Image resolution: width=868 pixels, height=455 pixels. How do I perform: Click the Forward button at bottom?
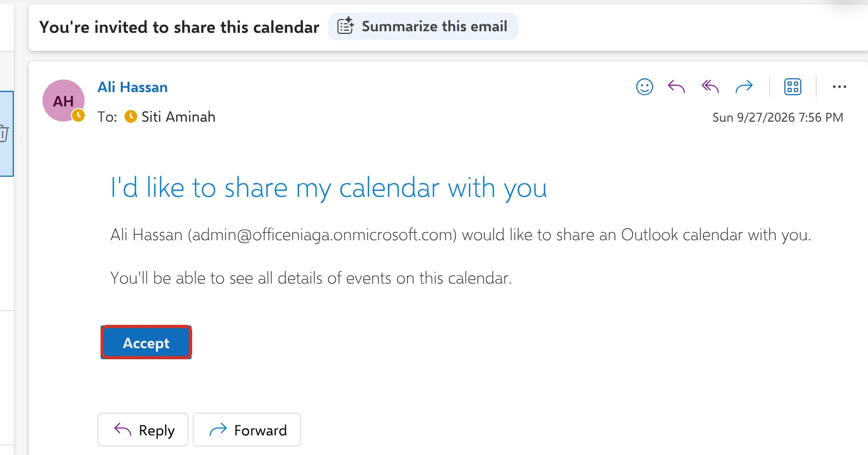(x=247, y=430)
